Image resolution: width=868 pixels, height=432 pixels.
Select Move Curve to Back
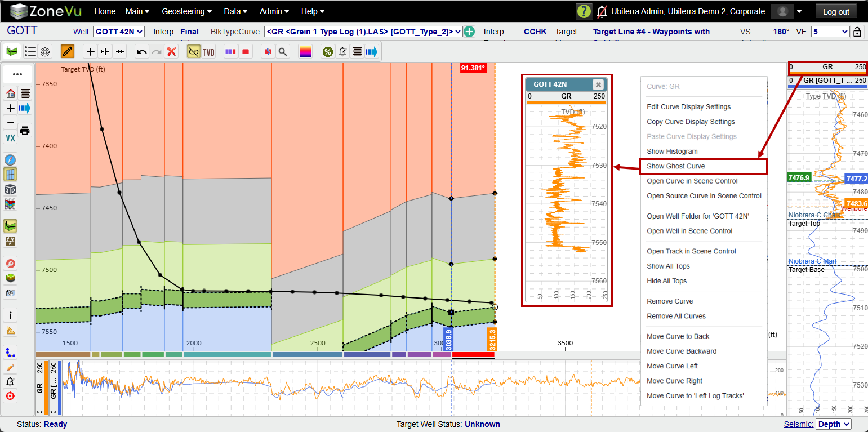(678, 336)
